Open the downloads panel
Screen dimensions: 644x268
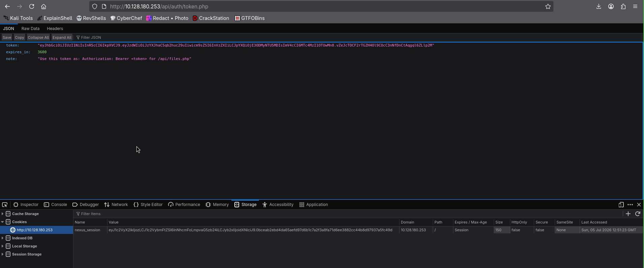(599, 6)
